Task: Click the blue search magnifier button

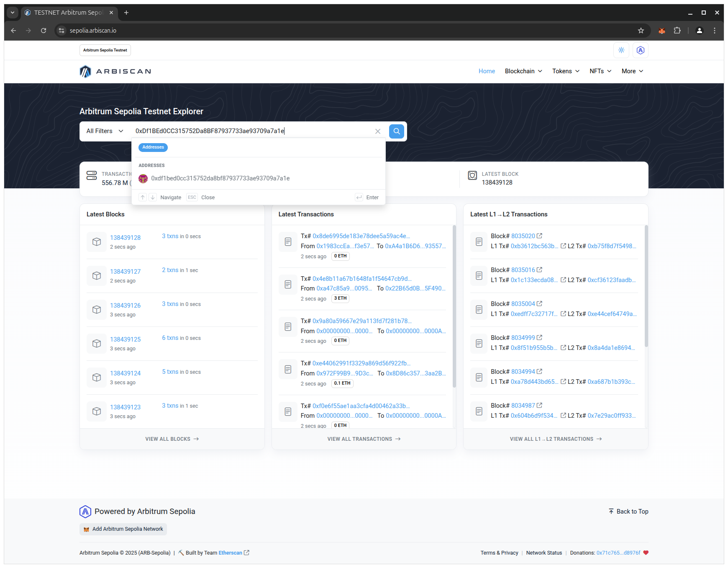Action: (396, 131)
